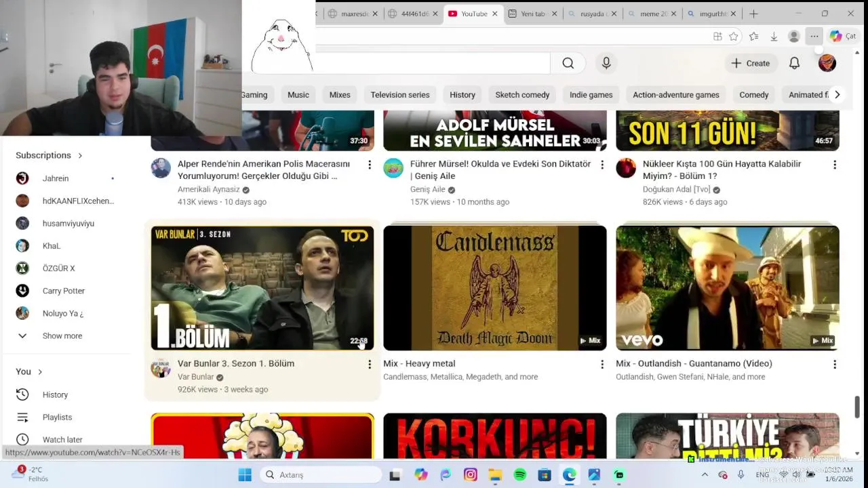Select the Indie games chip

point(591,95)
